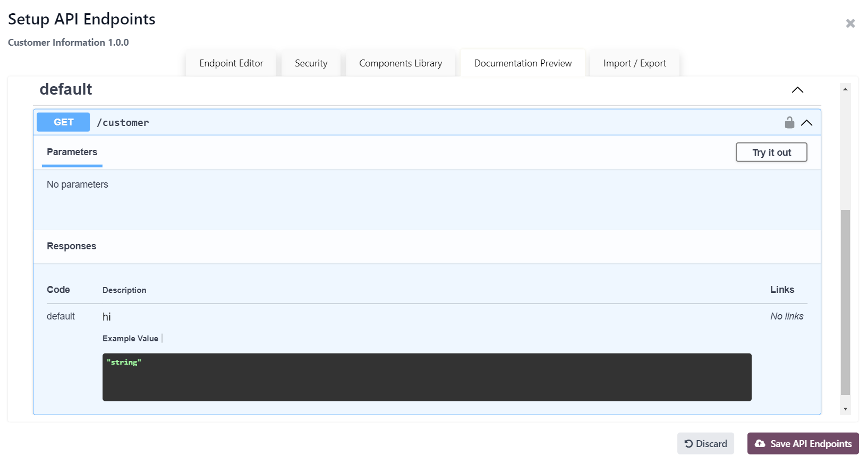
Task: Switch to the Security tab
Action: click(311, 63)
